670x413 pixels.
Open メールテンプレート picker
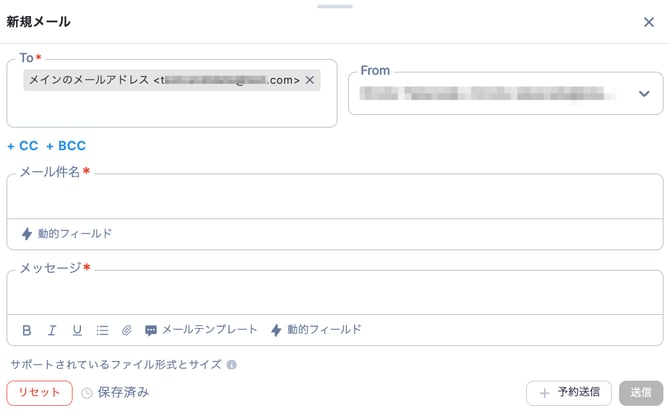coord(201,330)
